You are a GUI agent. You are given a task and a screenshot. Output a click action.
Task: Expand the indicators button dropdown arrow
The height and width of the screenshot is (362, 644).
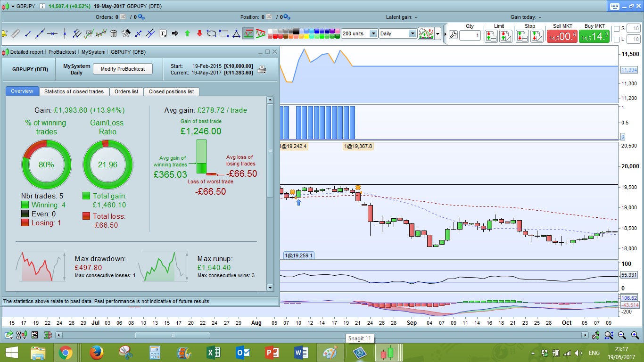tap(438, 34)
